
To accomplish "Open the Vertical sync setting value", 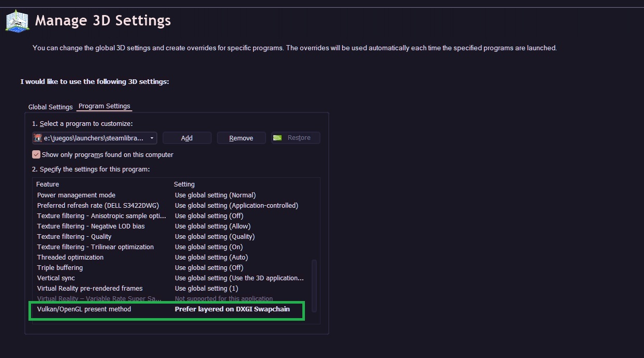I will pyautogui.click(x=239, y=278).
